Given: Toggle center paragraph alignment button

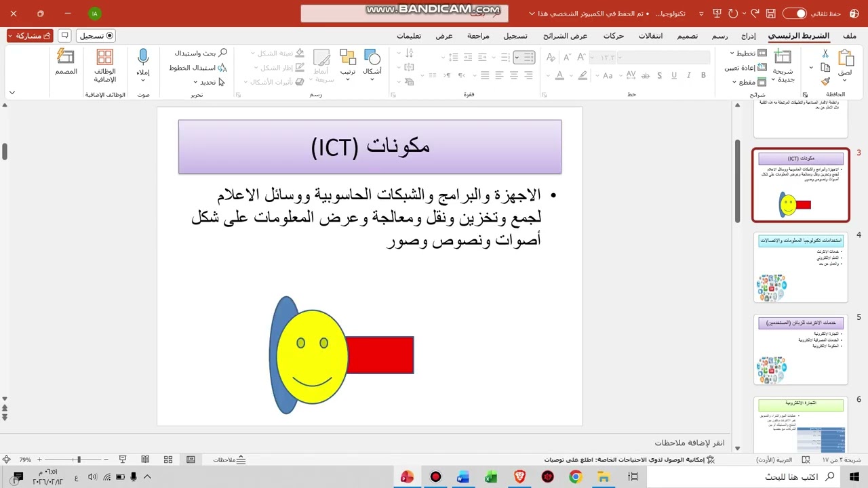Looking at the screenshot, I should pyautogui.click(x=514, y=75).
